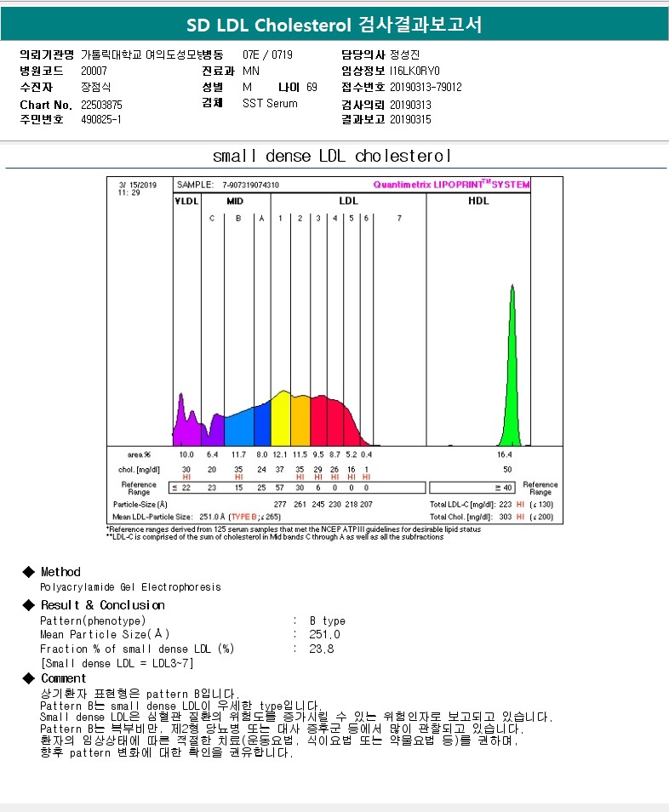Click the NCEP ATPIII reference ranges footnote

(294, 529)
